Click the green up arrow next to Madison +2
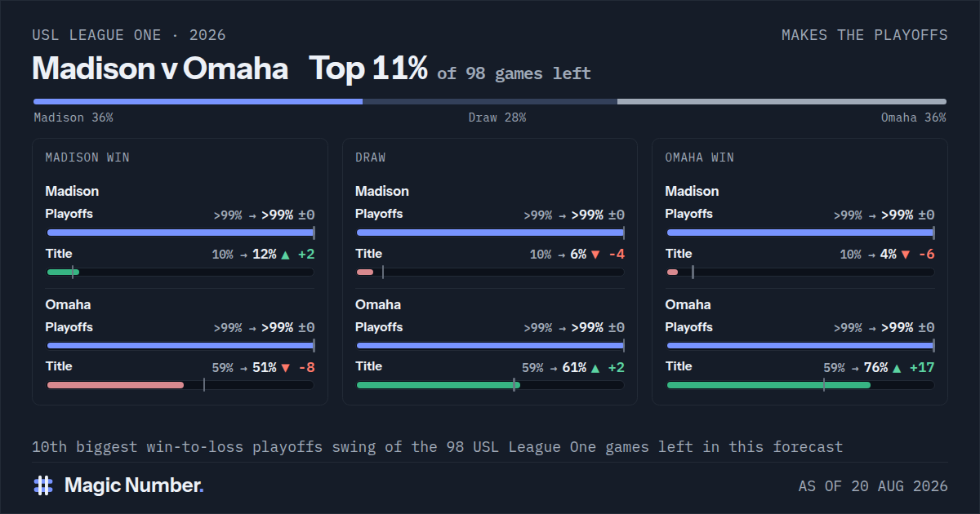The height and width of the screenshot is (514, 980). (285, 255)
